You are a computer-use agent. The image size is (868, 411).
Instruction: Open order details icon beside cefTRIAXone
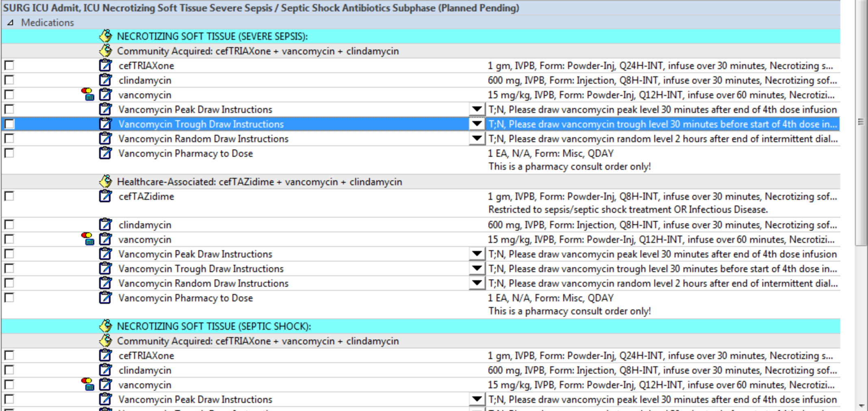105,65
